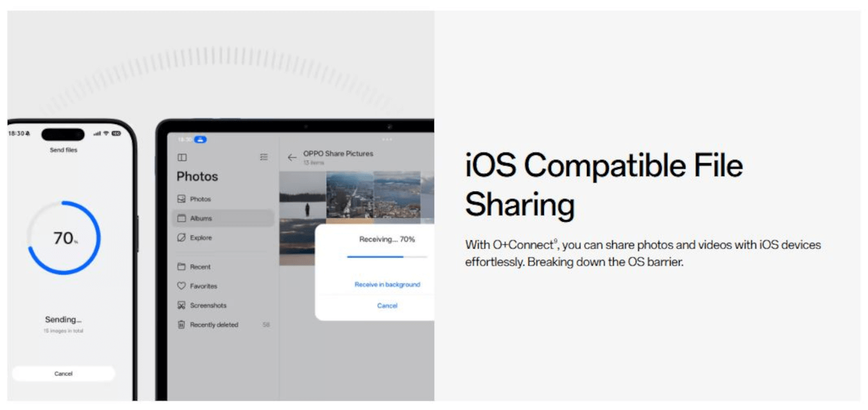Open the aerial city street photo thumbnail

tap(350, 194)
